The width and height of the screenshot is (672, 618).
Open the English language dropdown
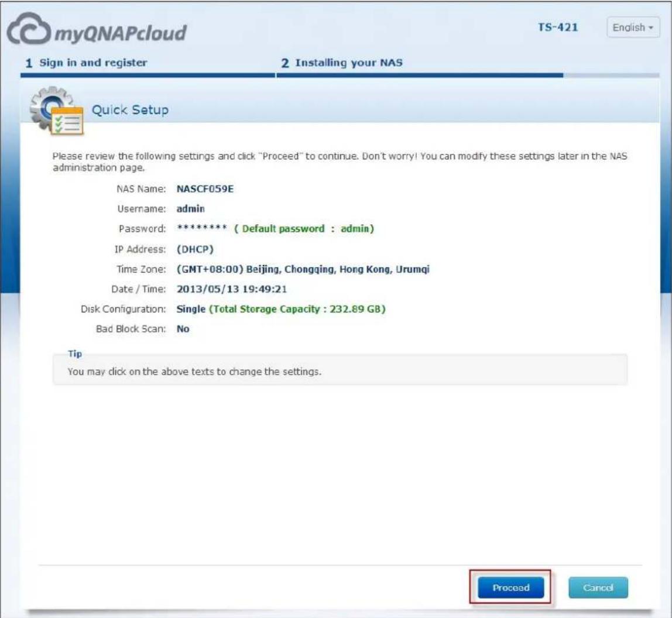tap(633, 28)
